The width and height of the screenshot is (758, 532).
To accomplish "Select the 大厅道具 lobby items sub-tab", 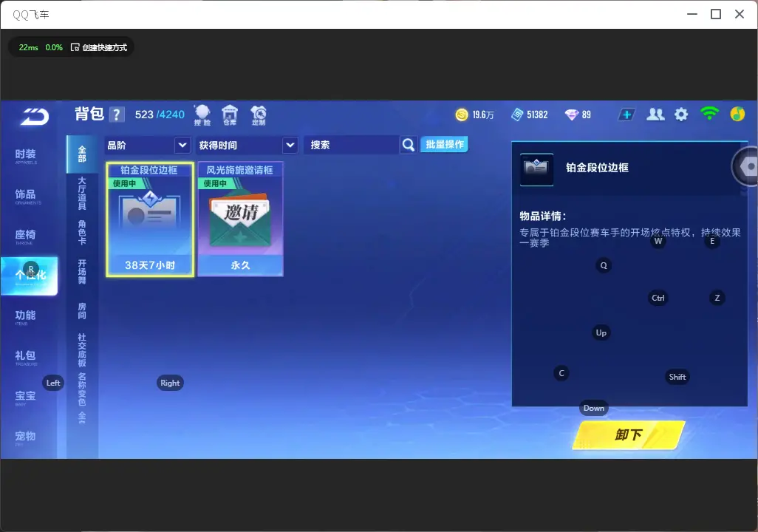I will (82, 194).
